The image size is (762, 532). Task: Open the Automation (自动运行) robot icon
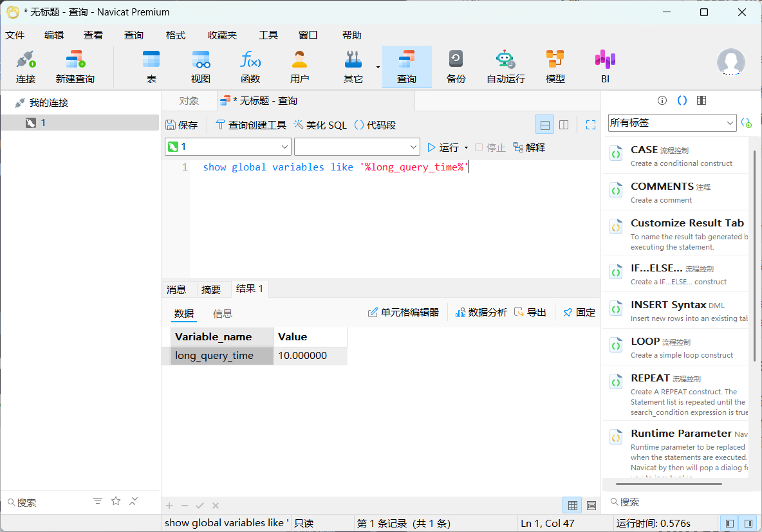(x=505, y=67)
